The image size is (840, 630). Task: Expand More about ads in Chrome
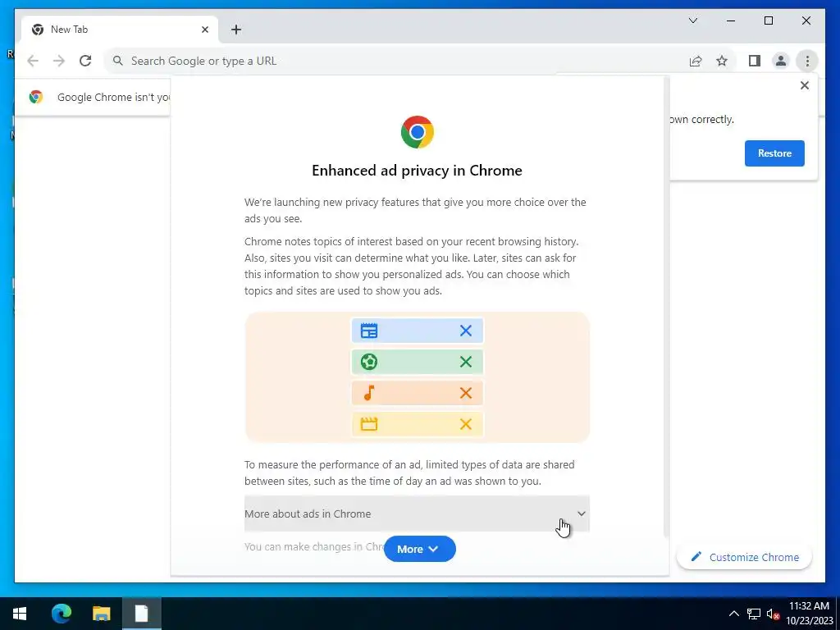[417, 514]
